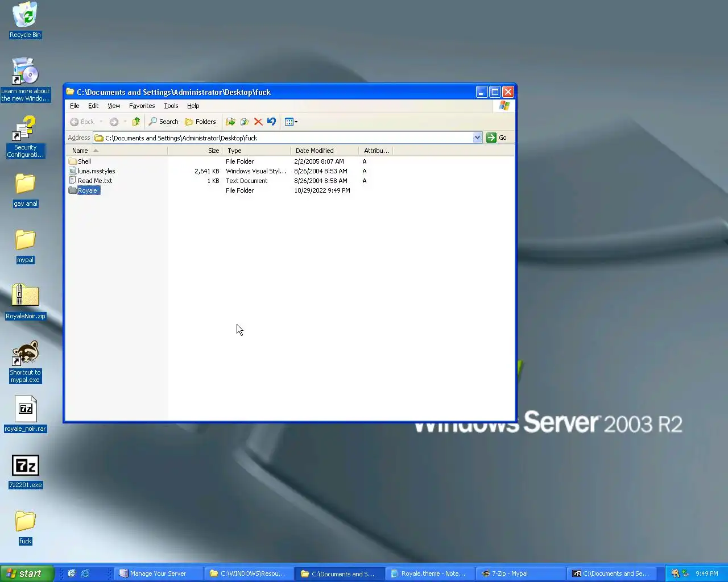
Task: Sort by the Size column header
Action: 195,151
